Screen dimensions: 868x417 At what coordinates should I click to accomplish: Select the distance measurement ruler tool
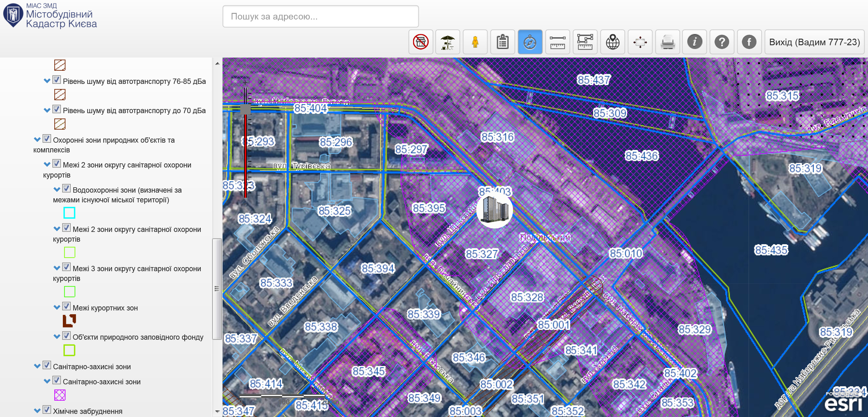tap(557, 42)
